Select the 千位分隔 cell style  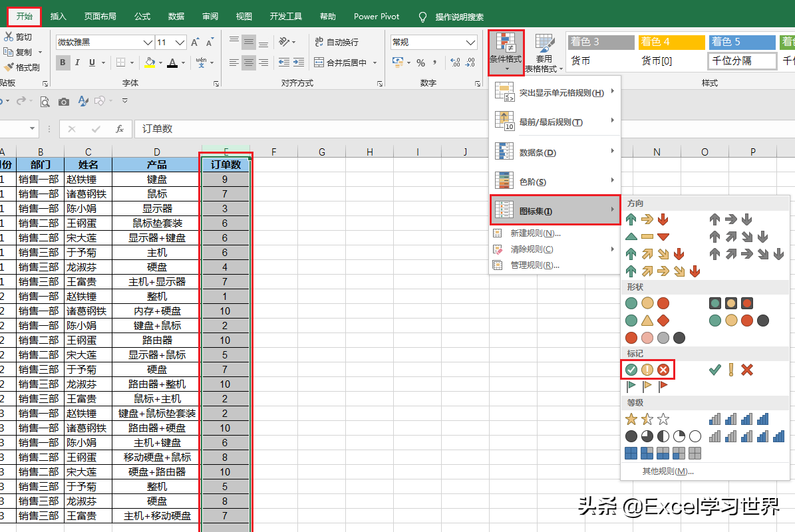click(x=742, y=61)
